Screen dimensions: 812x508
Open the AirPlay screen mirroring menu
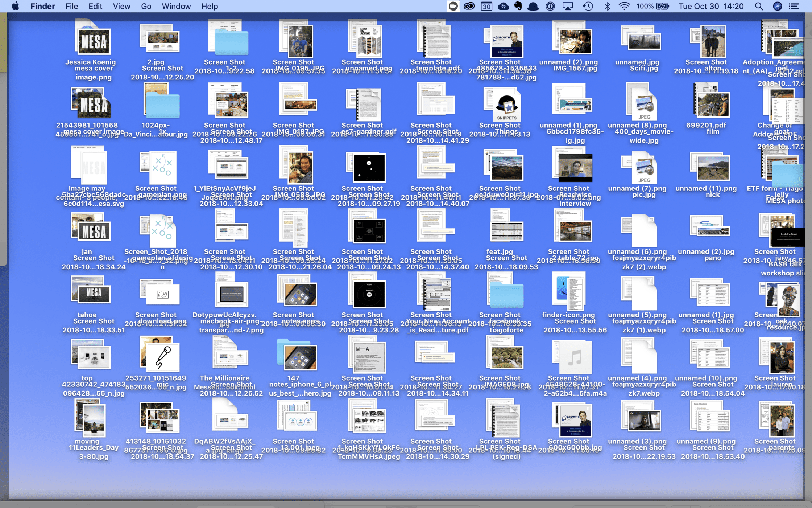568,6
